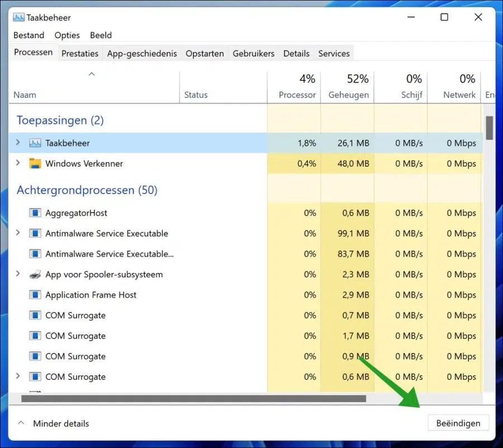Switch to the Prestaties tab
Viewport: 503px width, 448px height.
coord(80,54)
